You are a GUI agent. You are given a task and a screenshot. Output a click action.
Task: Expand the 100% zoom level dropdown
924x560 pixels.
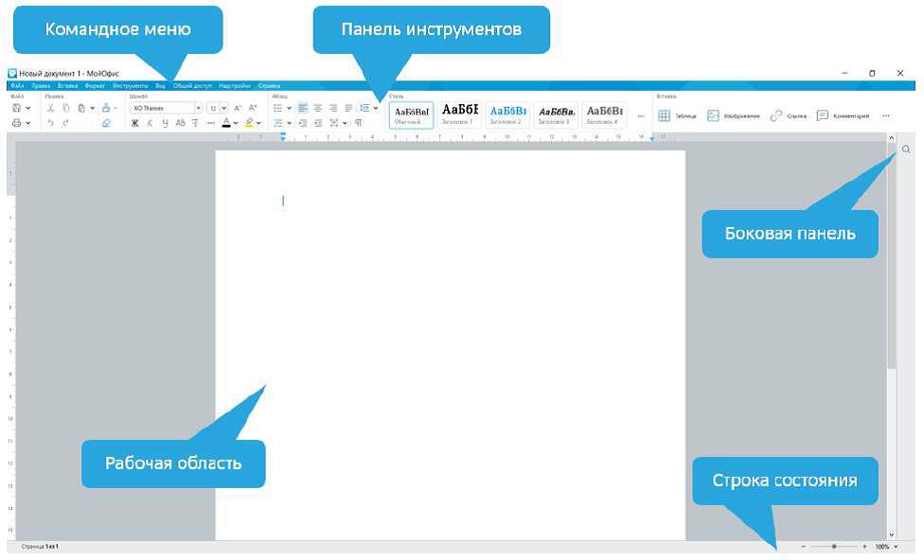click(896, 547)
